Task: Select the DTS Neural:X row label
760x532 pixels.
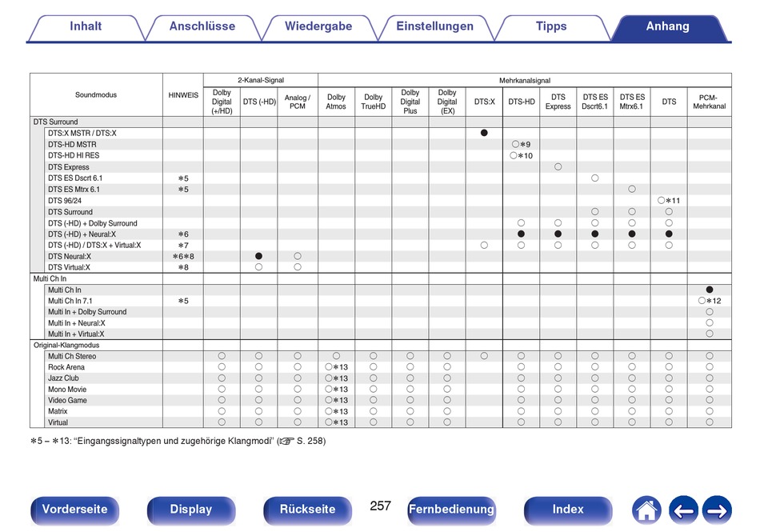Action: point(70,256)
